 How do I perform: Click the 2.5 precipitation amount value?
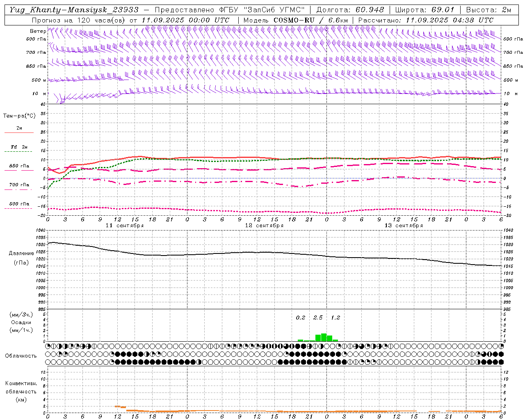pos(318,317)
